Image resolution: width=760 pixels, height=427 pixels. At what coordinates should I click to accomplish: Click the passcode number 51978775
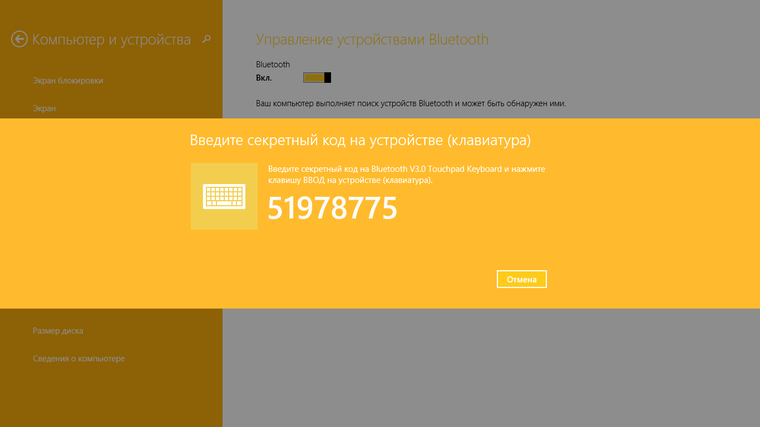332,208
